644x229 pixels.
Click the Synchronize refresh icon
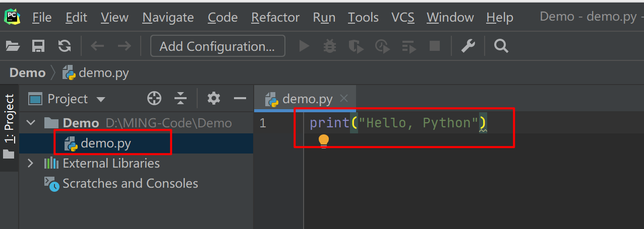coord(64,46)
